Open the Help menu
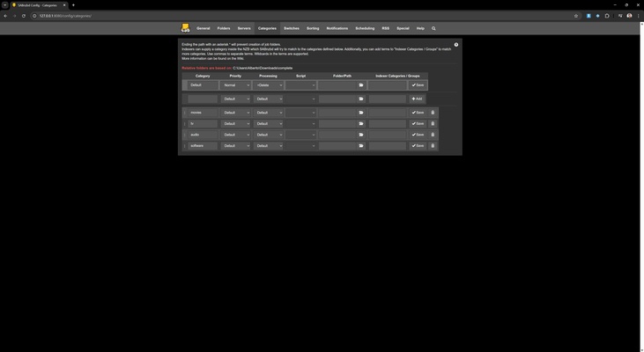This screenshot has height=352, width=644. pos(420,28)
